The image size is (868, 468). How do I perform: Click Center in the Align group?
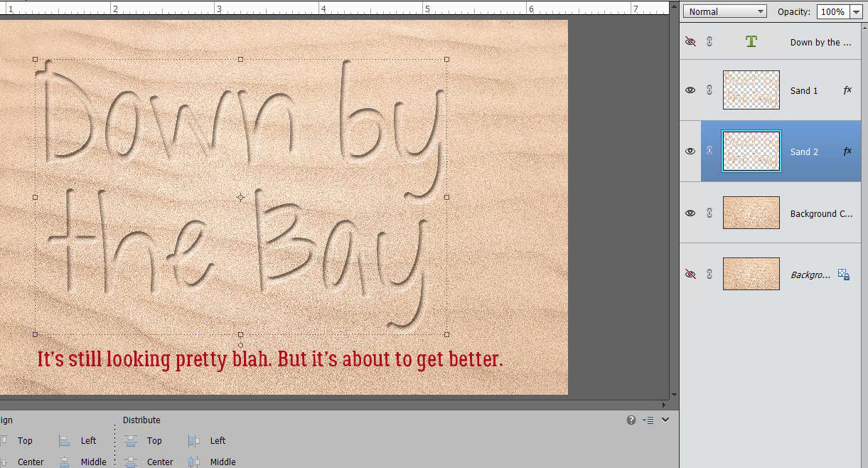(x=21, y=462)
